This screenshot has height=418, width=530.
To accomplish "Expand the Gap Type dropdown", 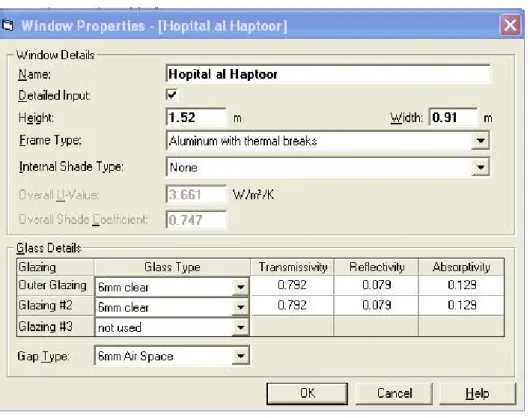I will pos(240,355).
